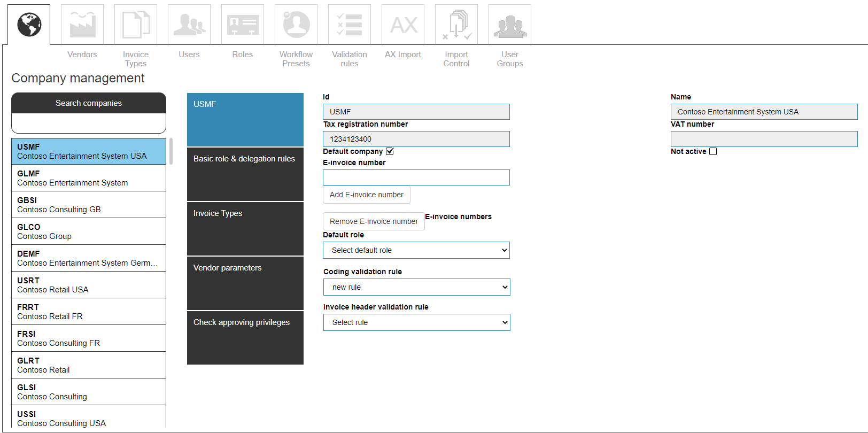
Task: Click the Workflow Presets label
Action: 296,59
